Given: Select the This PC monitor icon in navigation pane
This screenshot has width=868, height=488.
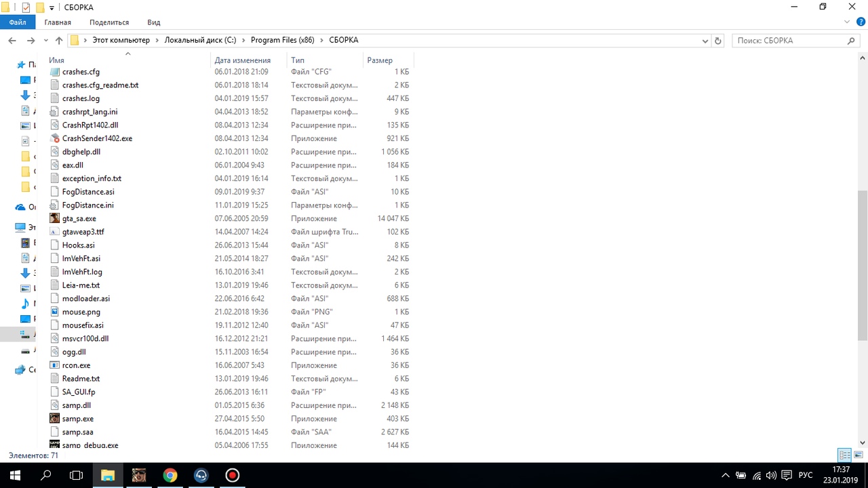Looking at the screenshot, I should [20, 227].
